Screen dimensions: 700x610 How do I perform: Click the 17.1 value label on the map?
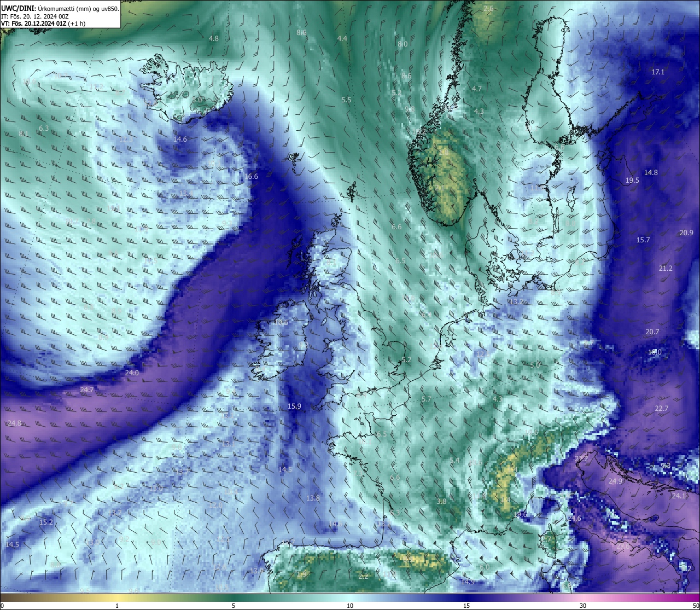pos(658,72)
